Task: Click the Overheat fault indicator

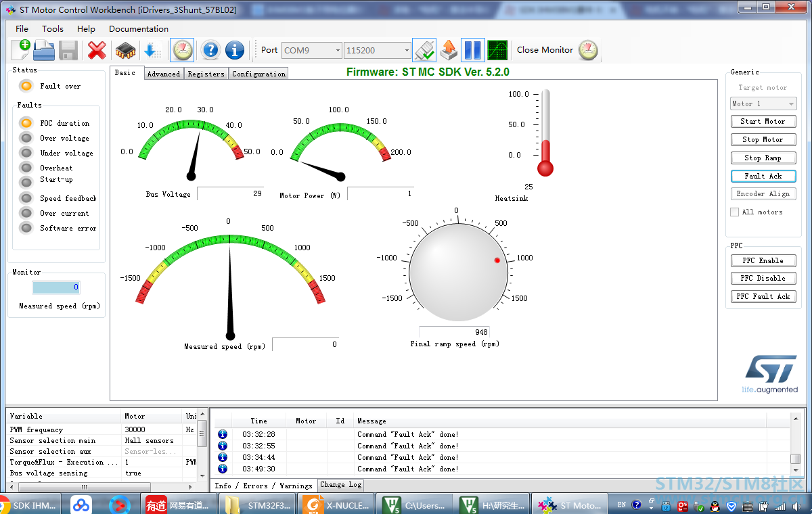Action: [x=26, y=168]
